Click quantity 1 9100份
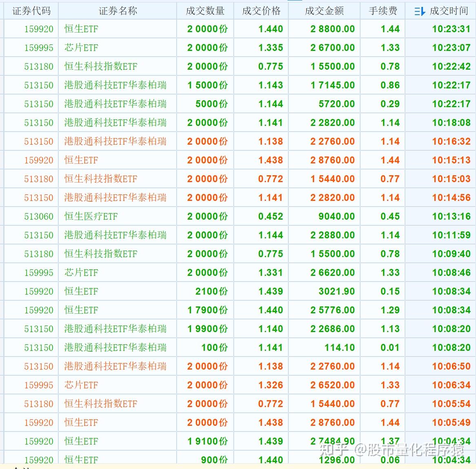Viewport: 476px width, 469px height. coord(208,441)
